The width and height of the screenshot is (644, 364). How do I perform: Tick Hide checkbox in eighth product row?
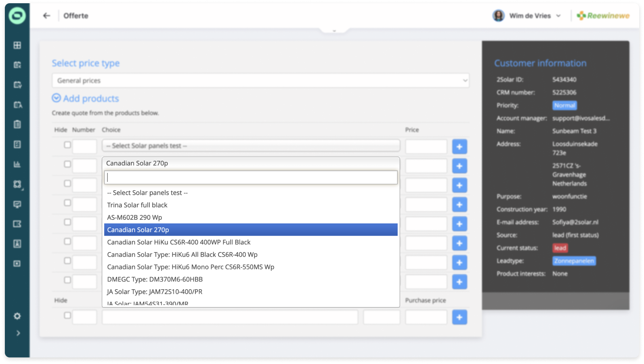pos(67,280)
